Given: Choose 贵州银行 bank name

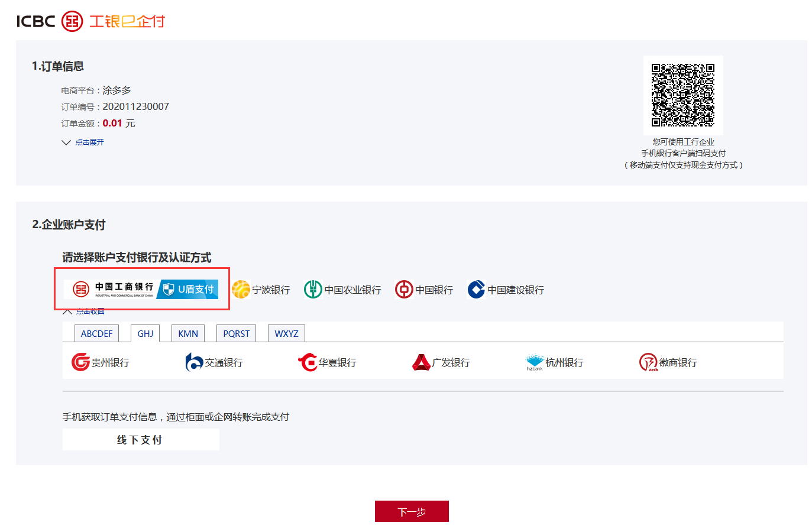Looking at the screenshot, I should click(111, 362).
